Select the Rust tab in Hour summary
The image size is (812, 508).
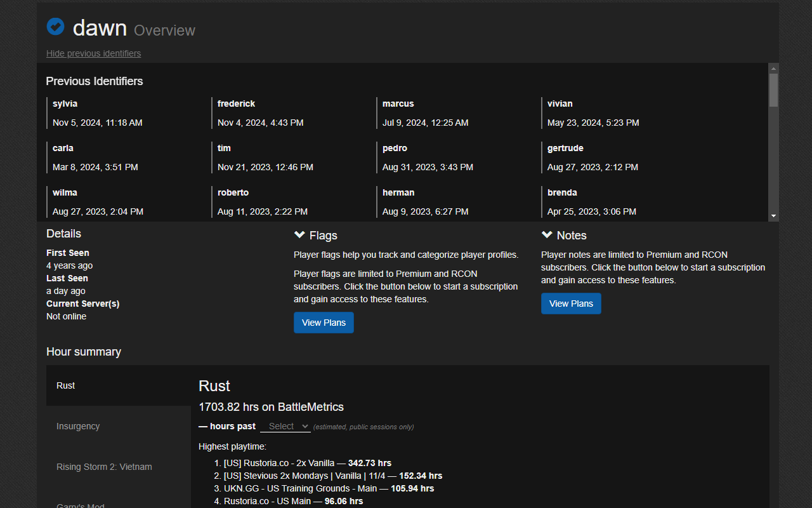[x=65, y=385]
